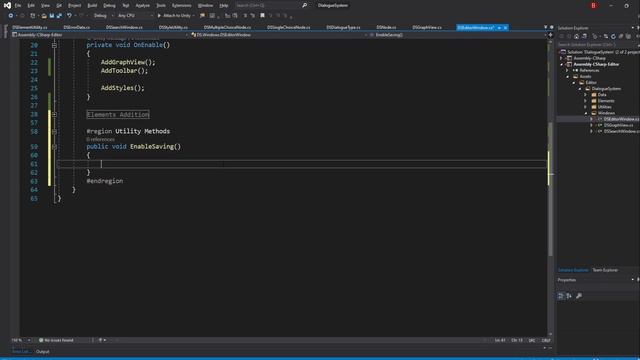Collapse the Utility Methods region
The height and width of the screenshot is (360, 640).
(x=54, y=132)
